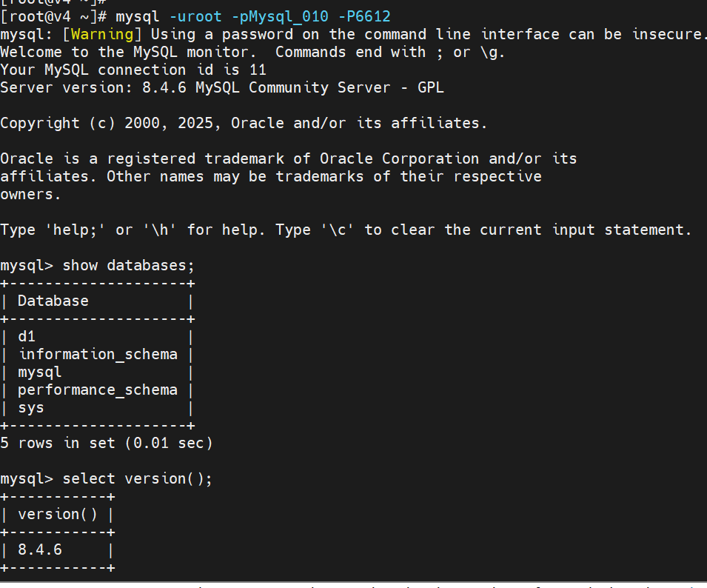Click the "Server version: 8.4.6" line
707x588 pixels.
222,87
